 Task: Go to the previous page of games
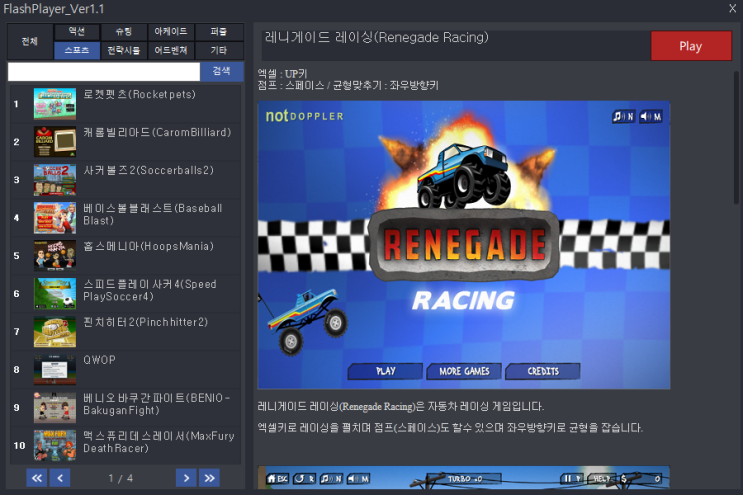(60, 478)
